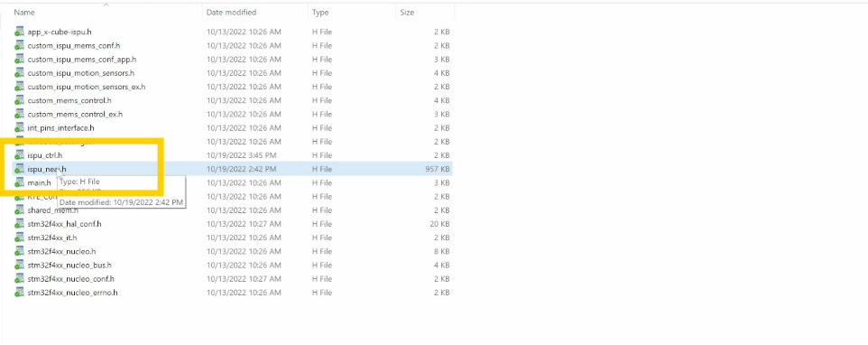Click the 10/13/2022 10:27 AM date of stm32f4xx_hal_conf.h
The image size is (868, 345).
[244, 224]
